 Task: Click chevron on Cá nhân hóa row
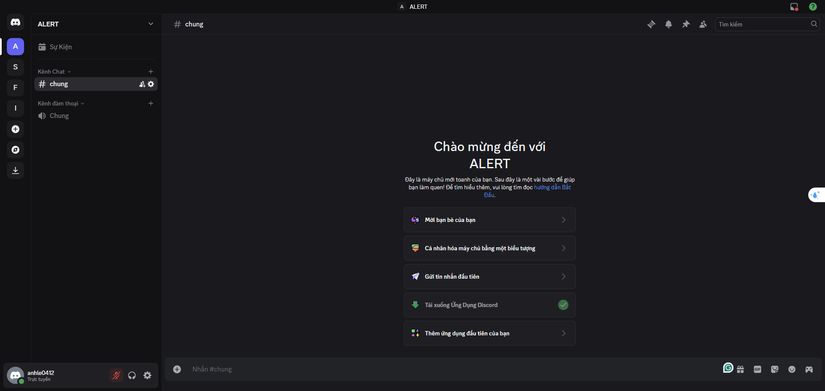coord(564,248)
